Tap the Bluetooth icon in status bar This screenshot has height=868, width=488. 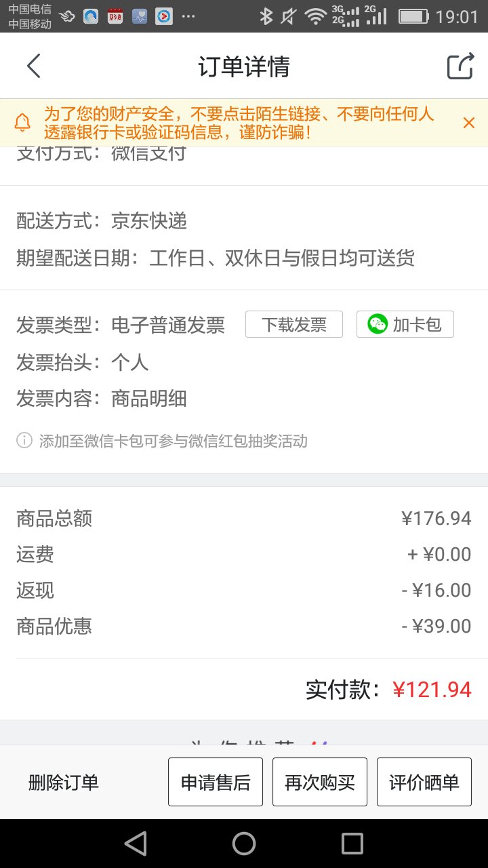coord(266,16)
